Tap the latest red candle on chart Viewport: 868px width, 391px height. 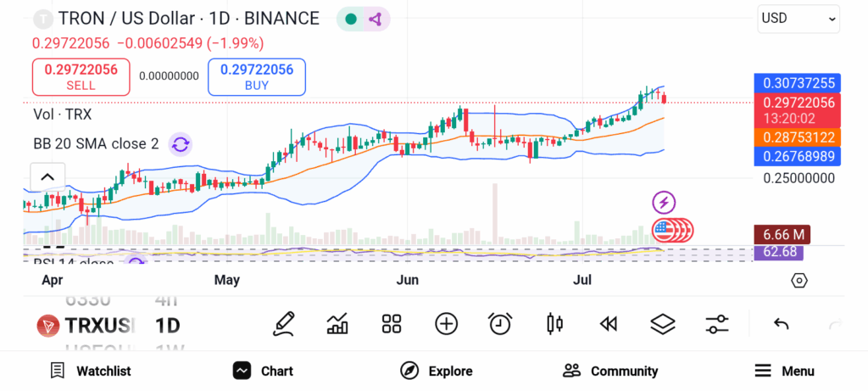click(665, 98)
